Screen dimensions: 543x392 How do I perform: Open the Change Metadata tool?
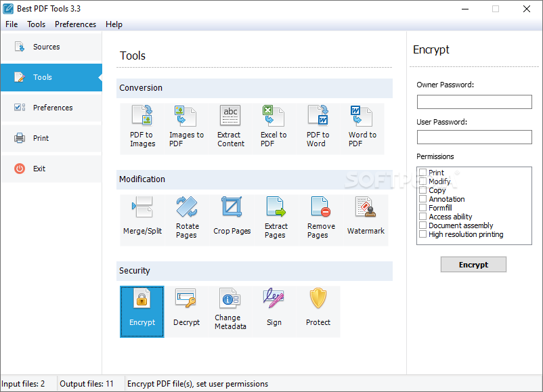coord(230,311)
